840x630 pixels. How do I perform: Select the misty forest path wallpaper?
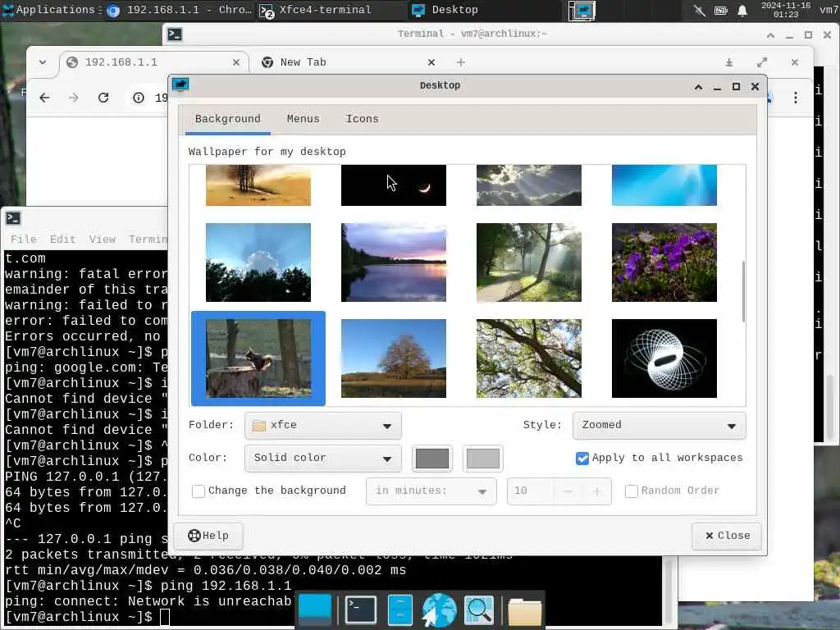coord(529,262)
